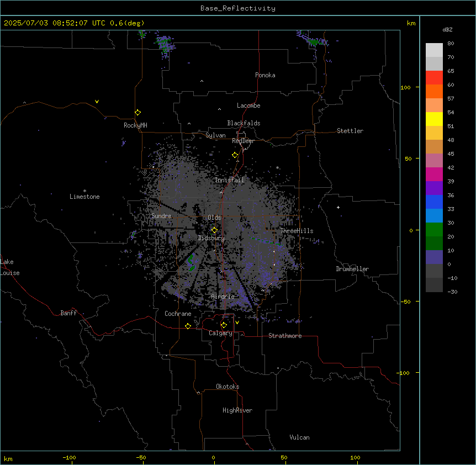
Task: Select the yellow diamond marker above Calgary label
Action: [224, 325]
